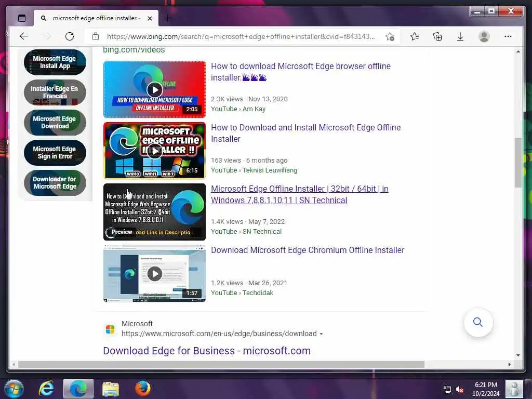
Task: Select the microsoft edge offline installer tab
Action: tap(96, 18)
